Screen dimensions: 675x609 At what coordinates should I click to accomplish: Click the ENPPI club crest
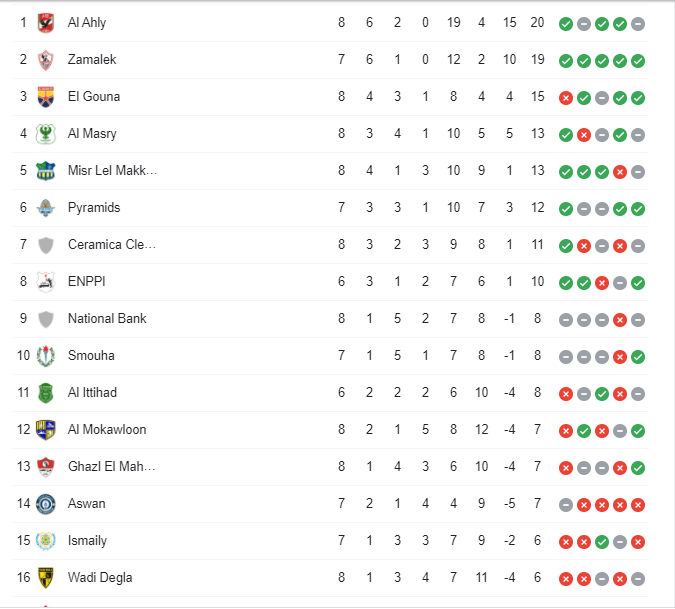pyautogui.click(x=45, y=282)
